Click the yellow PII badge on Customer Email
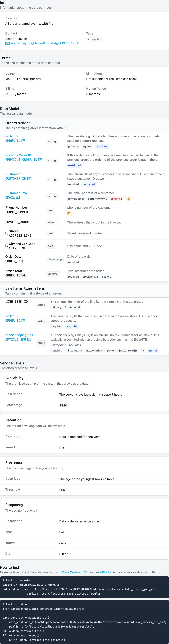Image resolution: width=169 pixels, height=644 pixels. tap(127, 199)
